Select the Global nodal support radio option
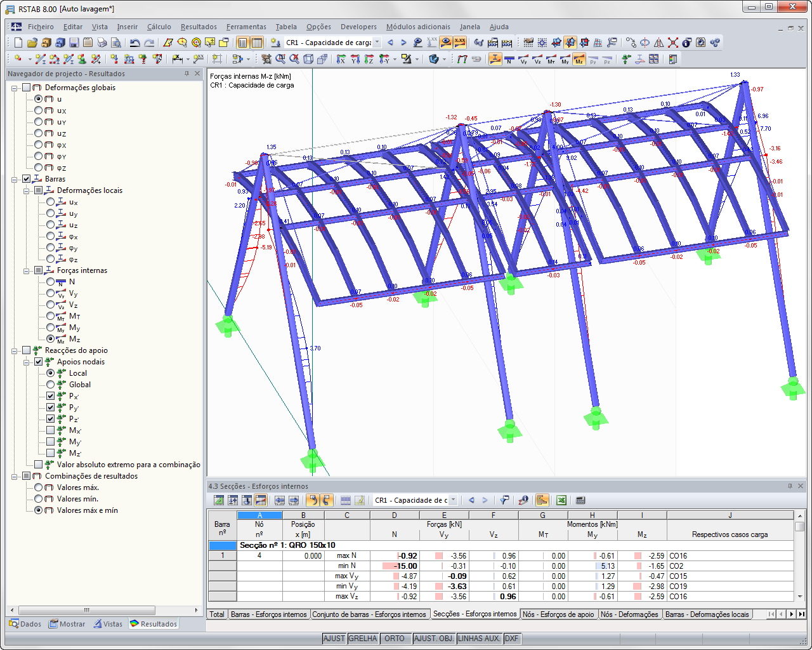Image resolution: width=812 pixels, height=650 pixels. tap(51, 385)
